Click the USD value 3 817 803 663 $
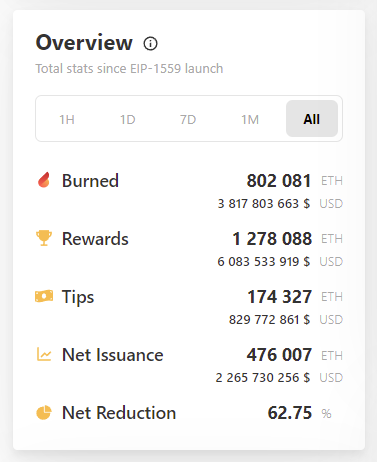The height and width of the screenshot is (462, 377). [264, 204]
